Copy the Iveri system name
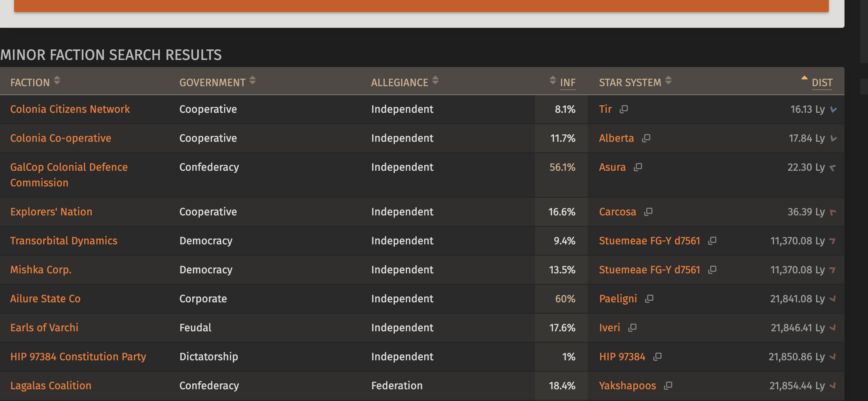Screen dimensions: 868x401 point(632,328)
